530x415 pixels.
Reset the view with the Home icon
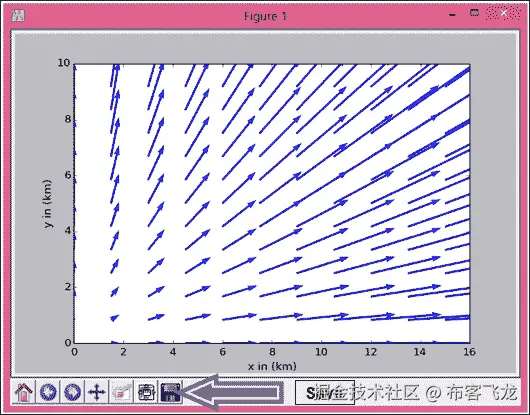click(23, 392)
